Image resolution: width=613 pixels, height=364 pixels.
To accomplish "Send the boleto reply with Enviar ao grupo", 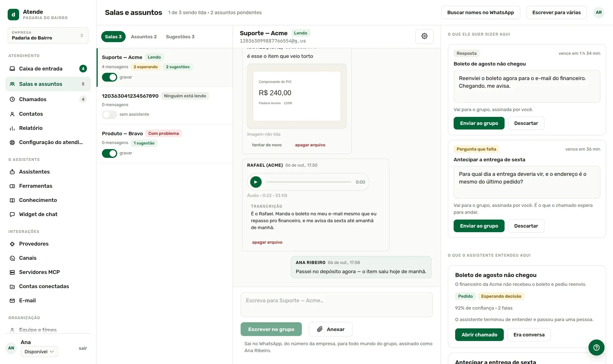I will [x=479, y=123].
